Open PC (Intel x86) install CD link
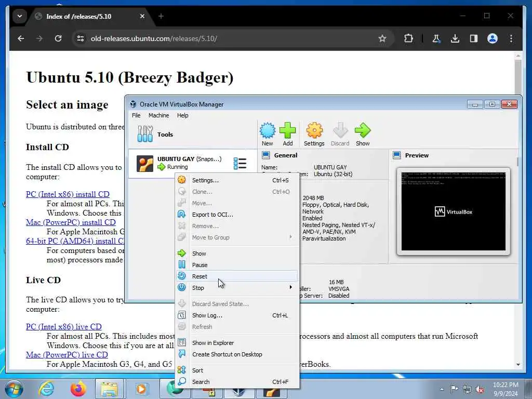The width and height of the screenshot is (532, 399). [x=68, y=194]
